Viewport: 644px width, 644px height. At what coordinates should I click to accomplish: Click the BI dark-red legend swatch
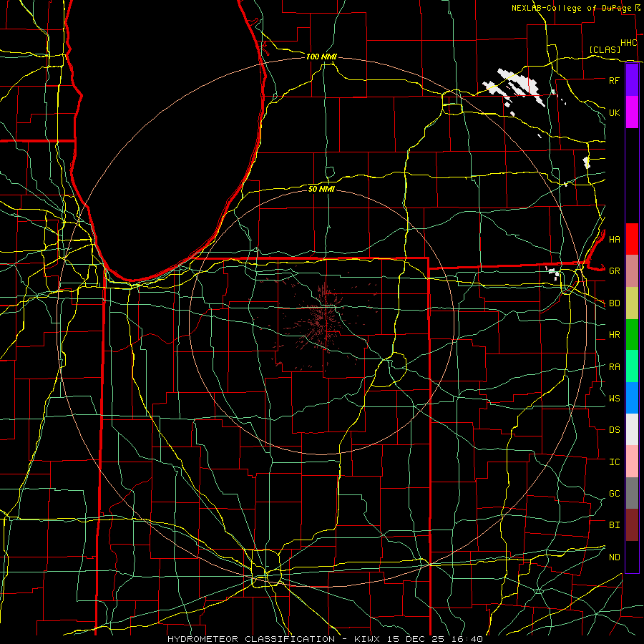point(632,525)
